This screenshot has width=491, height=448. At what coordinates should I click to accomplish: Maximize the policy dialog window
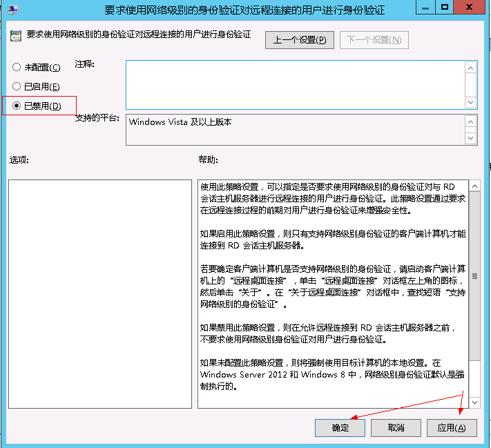tap(444, 7)
